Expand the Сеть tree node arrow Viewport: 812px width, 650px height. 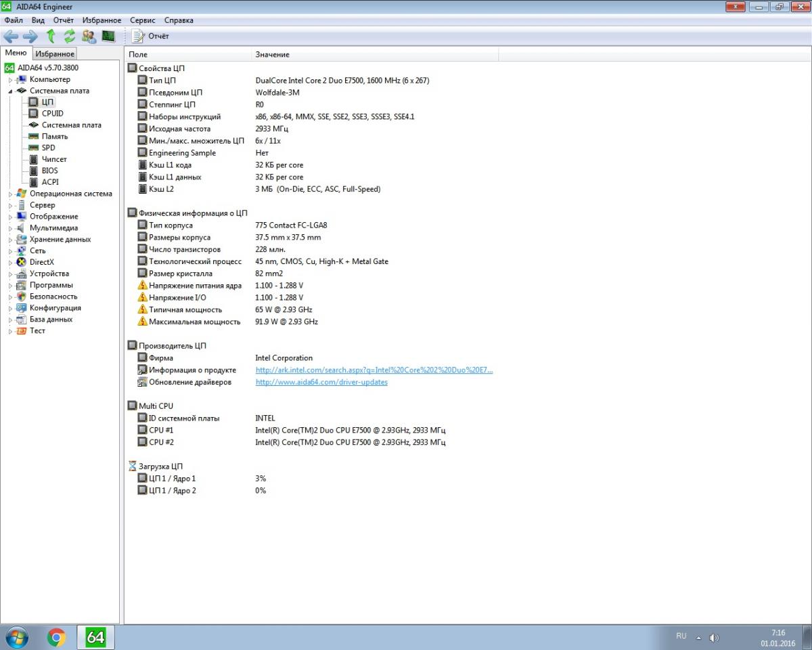tap(11, 251)
